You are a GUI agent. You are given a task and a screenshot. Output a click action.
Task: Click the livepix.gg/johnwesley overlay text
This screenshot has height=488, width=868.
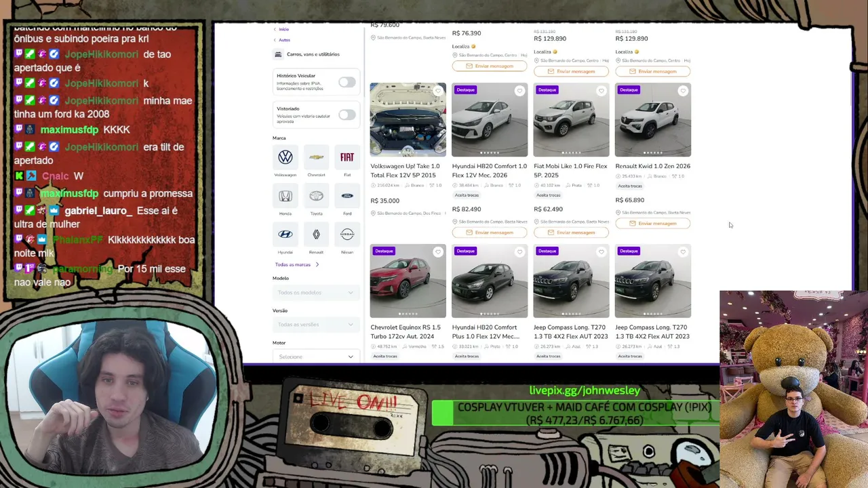[x=585, y=390]
